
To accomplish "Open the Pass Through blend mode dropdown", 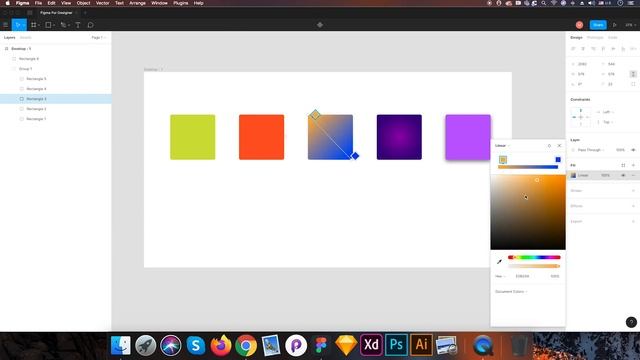I will tap(591, 150).
